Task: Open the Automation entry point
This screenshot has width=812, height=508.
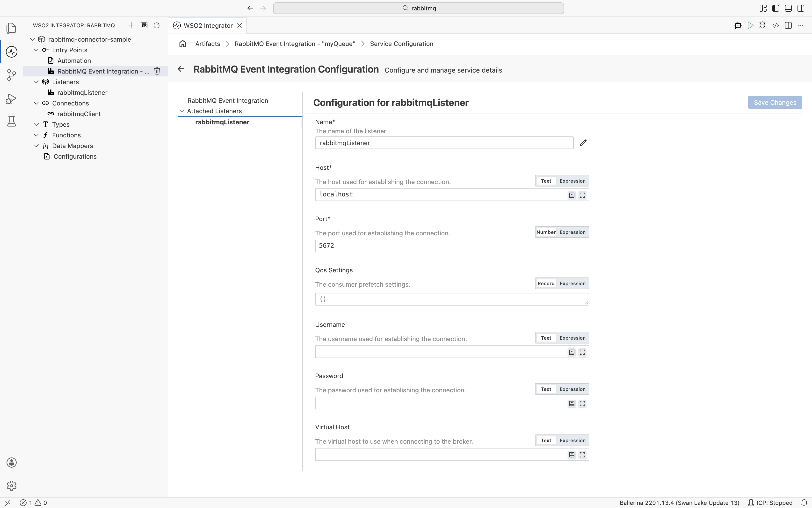Action: (x=74, y=60)
